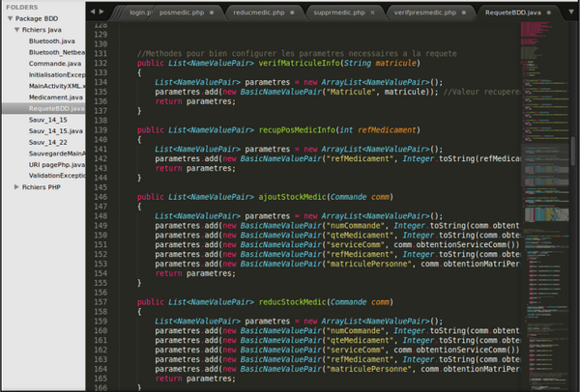Collapse the Package BDD folder
This screenshot has height=392, width=580.
coord(9,18)
